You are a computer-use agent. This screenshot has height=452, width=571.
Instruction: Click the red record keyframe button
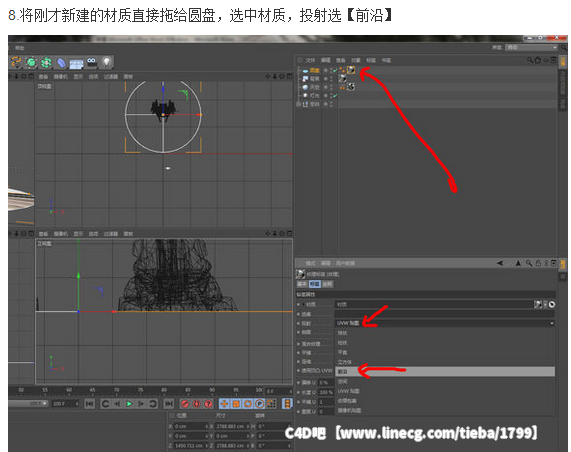(x=185, y=404)
